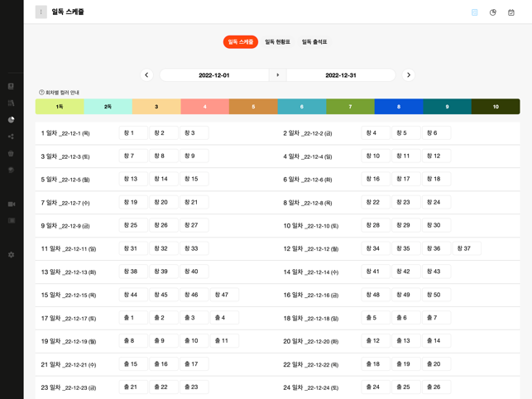Open the list panel icon below video camera
Viewport: 532px width, 399px height.
click(x=12, y=220)
